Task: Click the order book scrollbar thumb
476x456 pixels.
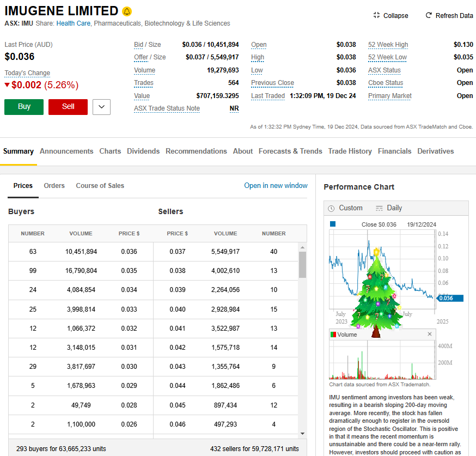Action: [302, 265]
